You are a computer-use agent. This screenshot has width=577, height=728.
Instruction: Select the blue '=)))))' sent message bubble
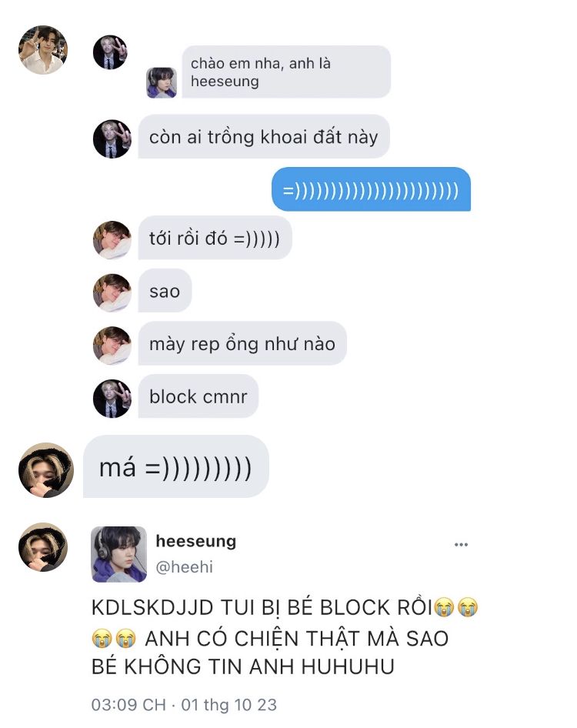point(371,189)
